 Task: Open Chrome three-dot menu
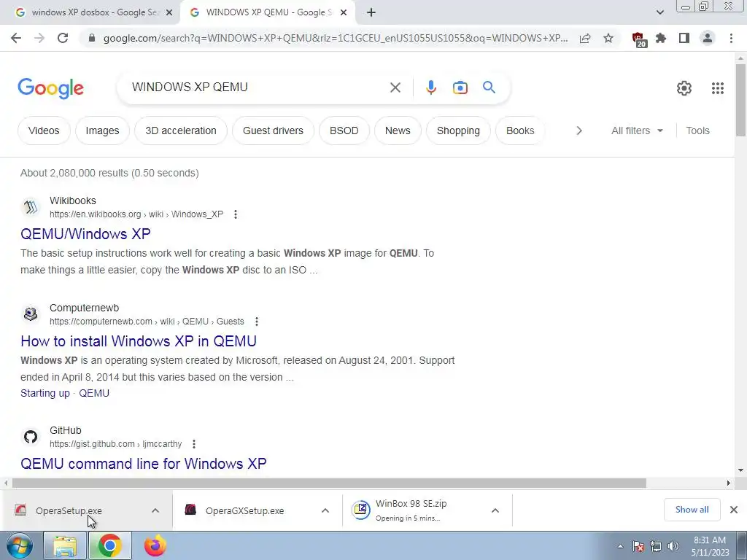click(x=731, y=38)
